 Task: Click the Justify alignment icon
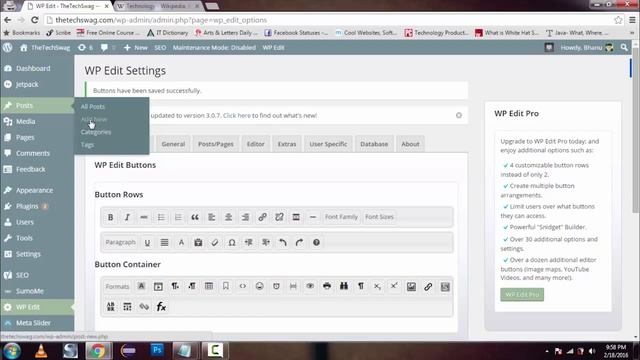[x=164, y=242]
